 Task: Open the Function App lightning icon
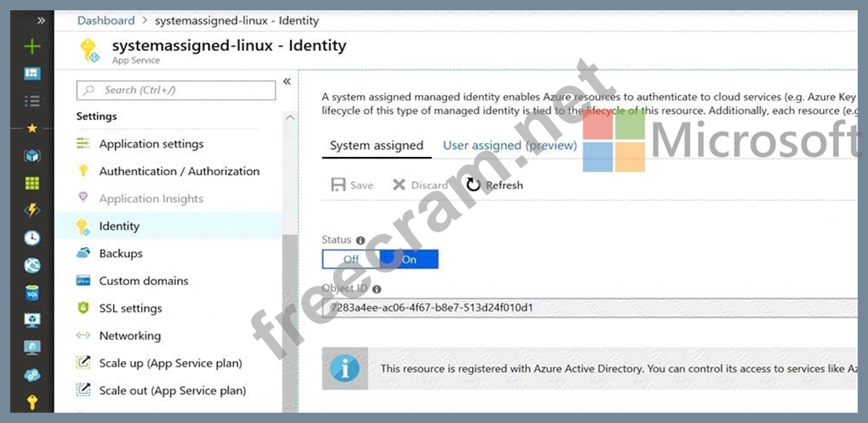32,210
